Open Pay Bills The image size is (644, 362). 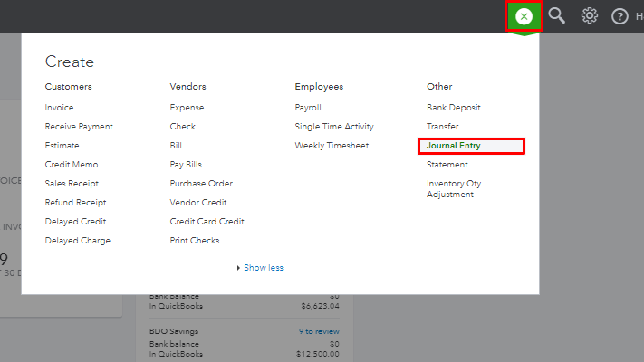point(186,165)
